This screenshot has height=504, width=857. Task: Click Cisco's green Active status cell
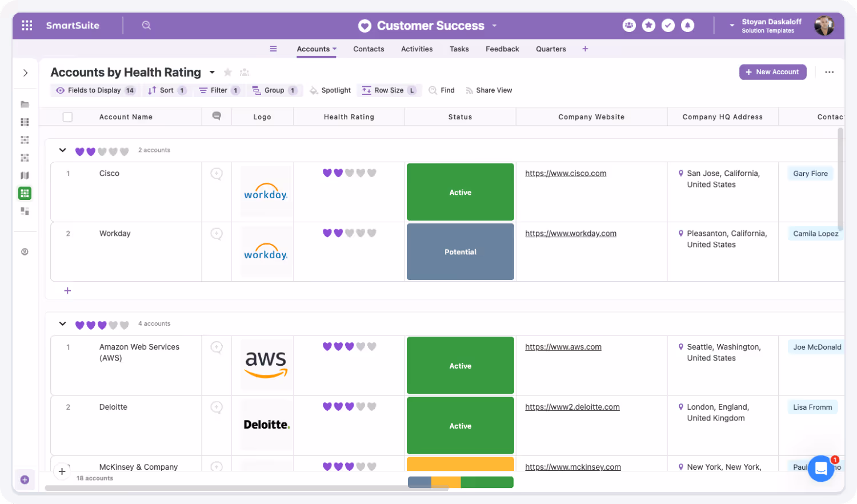pos(460,192)
